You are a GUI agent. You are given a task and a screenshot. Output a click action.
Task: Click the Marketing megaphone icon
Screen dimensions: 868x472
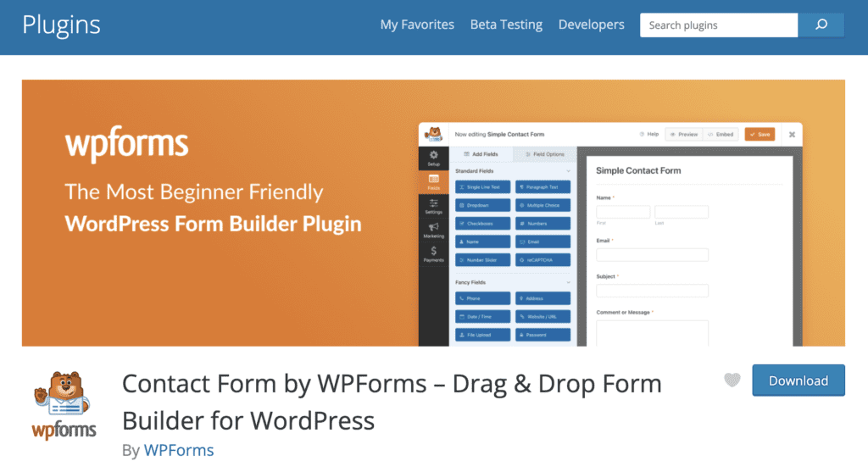[433, 230]
